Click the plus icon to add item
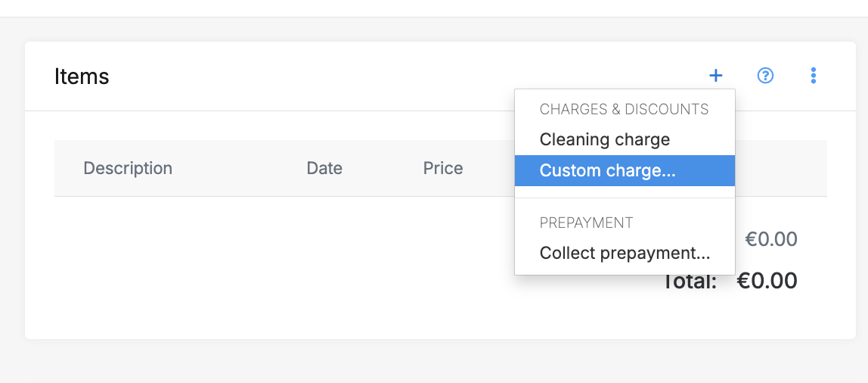The width and height of the screenshot is (868, 383). pyautogui.click(x=715, y=76)
